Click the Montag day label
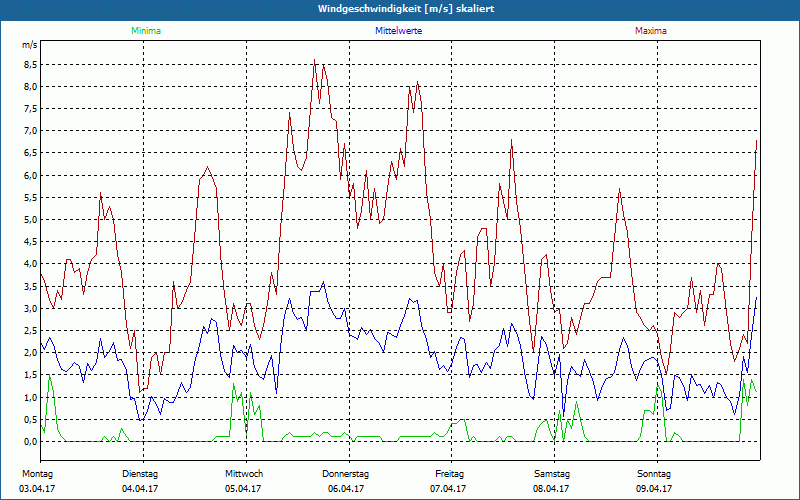 coord(38,474)
